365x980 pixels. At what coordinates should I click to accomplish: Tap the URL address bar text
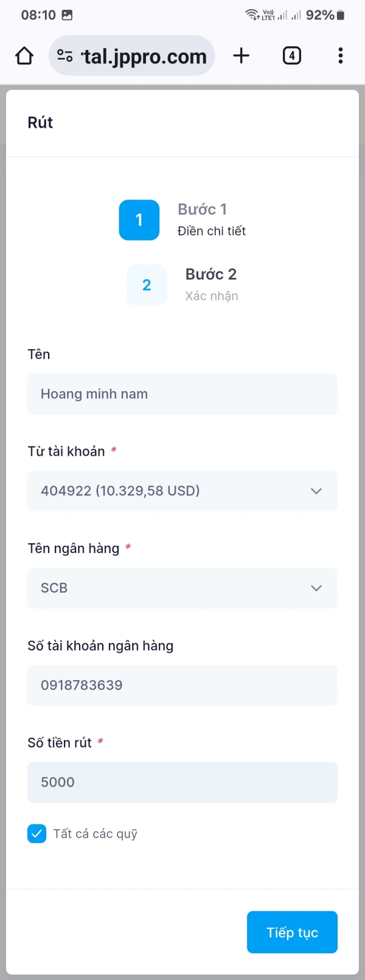[x=145, y=57]
